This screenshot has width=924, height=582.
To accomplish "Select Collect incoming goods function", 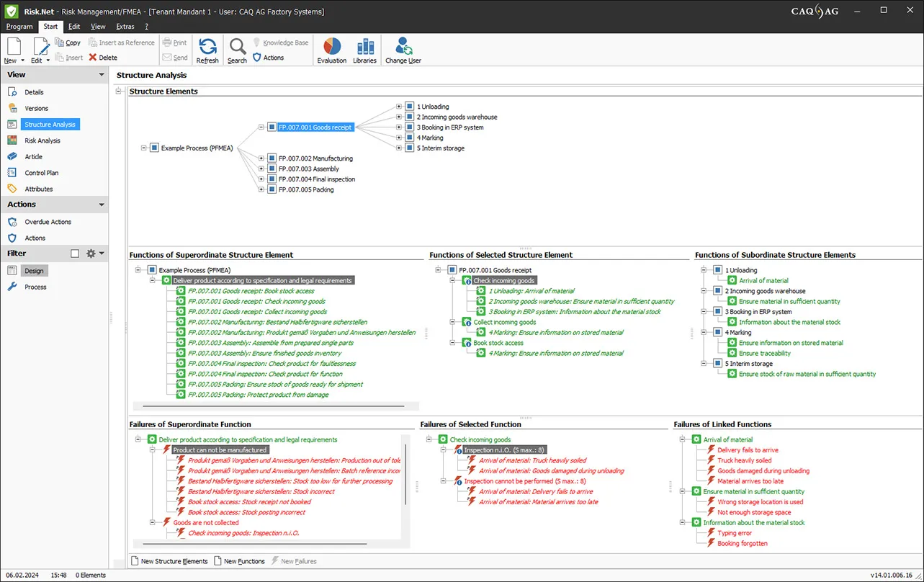I will (x=504, y=322).
